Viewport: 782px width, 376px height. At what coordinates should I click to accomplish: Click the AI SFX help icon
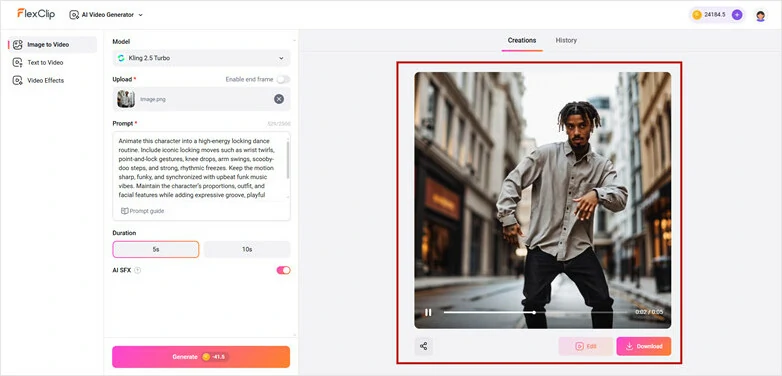point(138,270)
